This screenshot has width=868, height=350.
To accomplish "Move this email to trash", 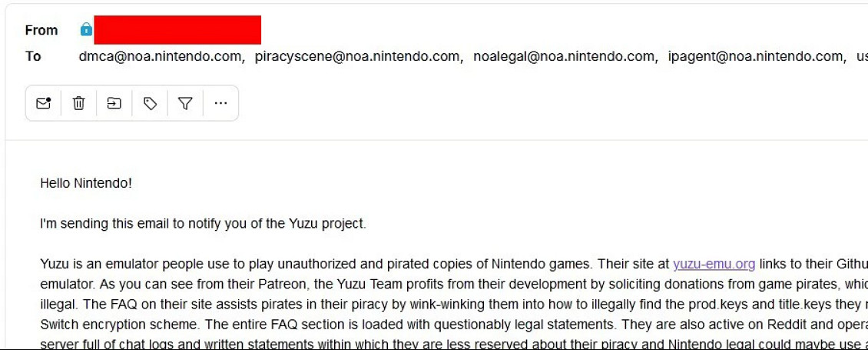I will click(78, 103).
